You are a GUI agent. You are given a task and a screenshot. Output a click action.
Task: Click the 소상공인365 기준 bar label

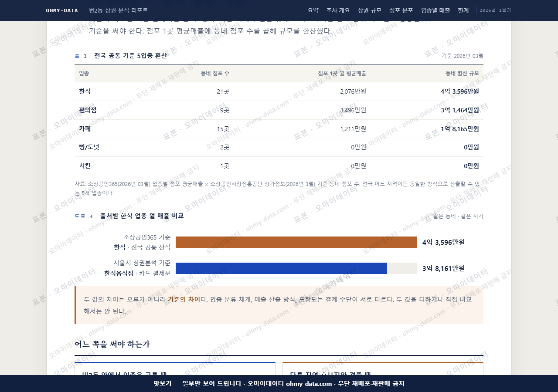click(x=147, y=237)
